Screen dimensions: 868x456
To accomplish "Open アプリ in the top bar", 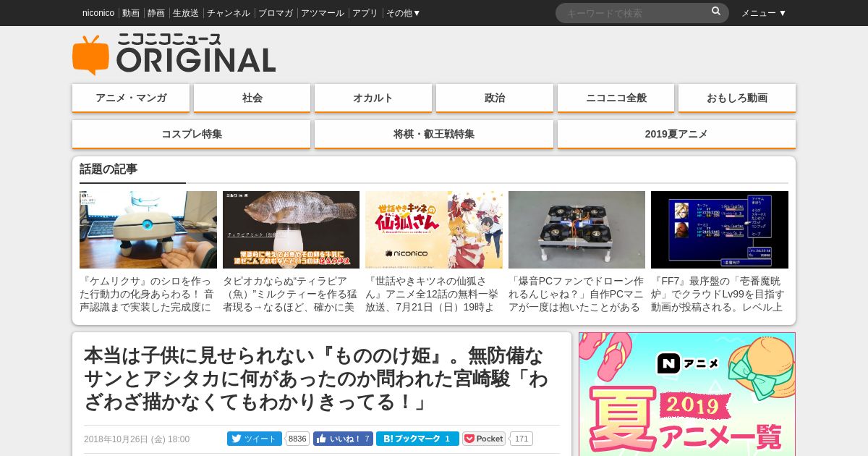I will (x=365, y=13).
